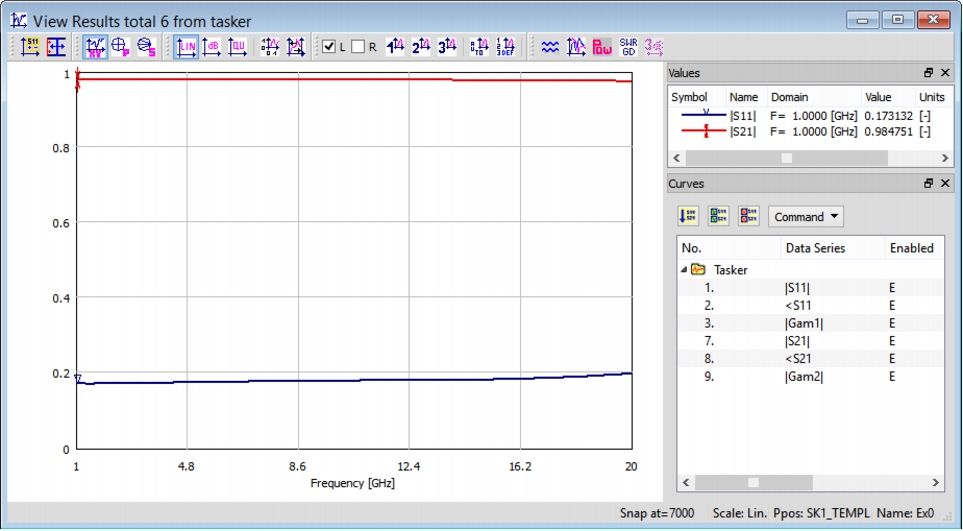Click the blue down-arrow sort curves icon
Screen dimensions: 963x531
688,216
